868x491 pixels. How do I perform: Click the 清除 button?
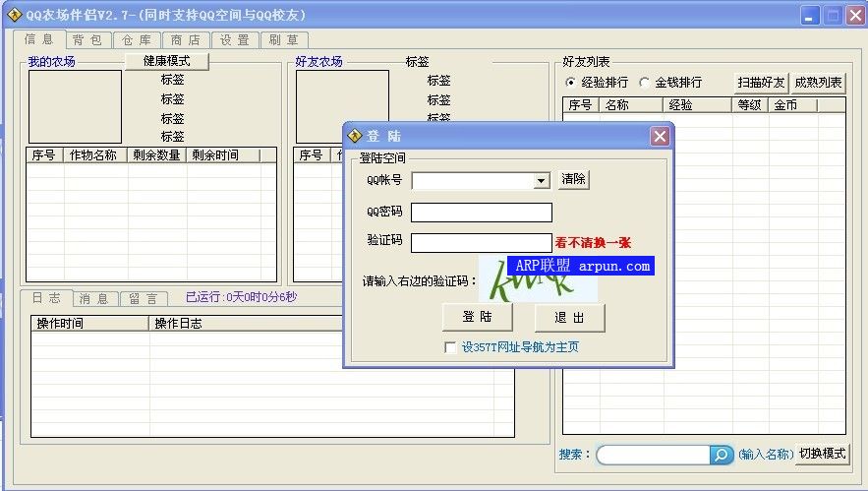[x=573, y=179]
